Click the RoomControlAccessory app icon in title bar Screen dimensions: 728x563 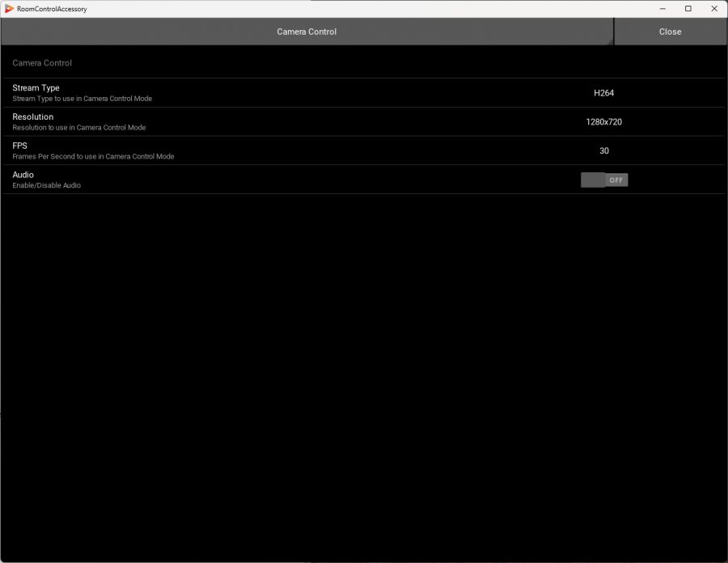click(x=9, y=9)
